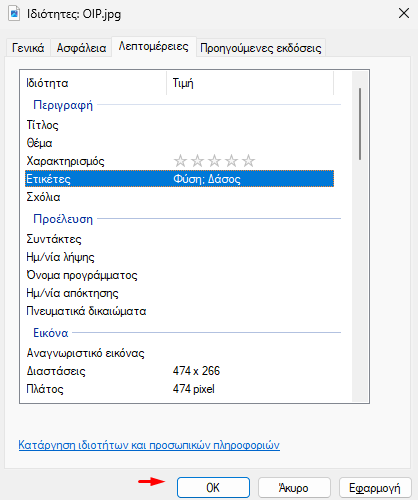Viewport: 418px width, 500px height.
Task: Open Κατάργηση ιδιοτήτων και προσωπικών πληροφοριών link
Action: point(149,445)
